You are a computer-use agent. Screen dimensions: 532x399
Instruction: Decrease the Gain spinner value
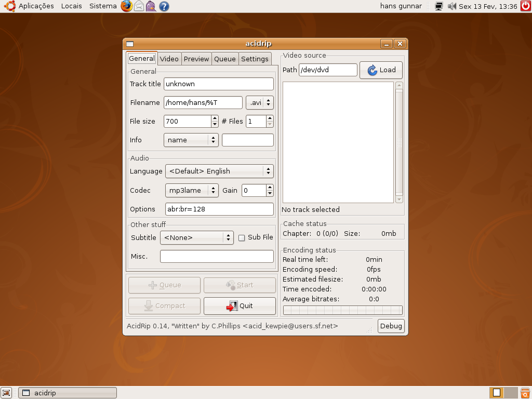click(x=270, y=193)
